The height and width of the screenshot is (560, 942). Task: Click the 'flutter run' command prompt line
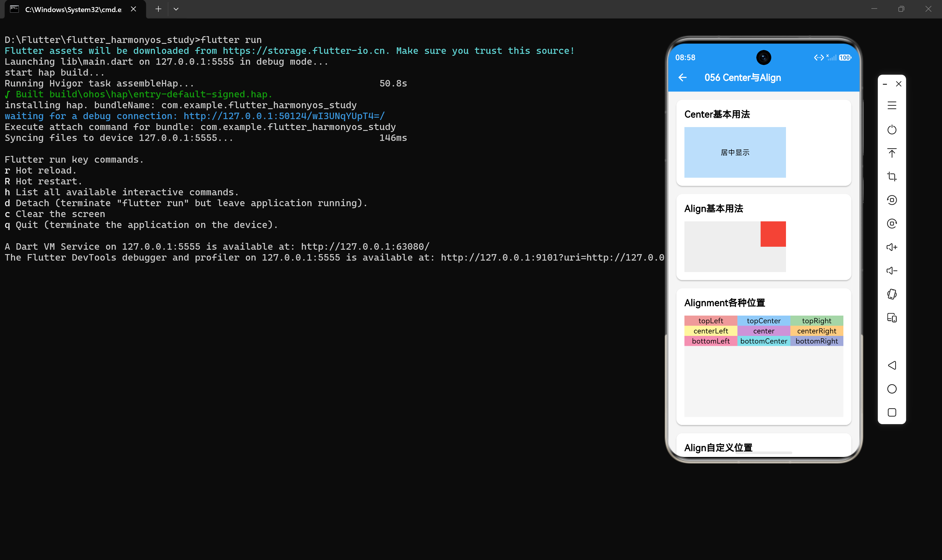tap(133, 40)
